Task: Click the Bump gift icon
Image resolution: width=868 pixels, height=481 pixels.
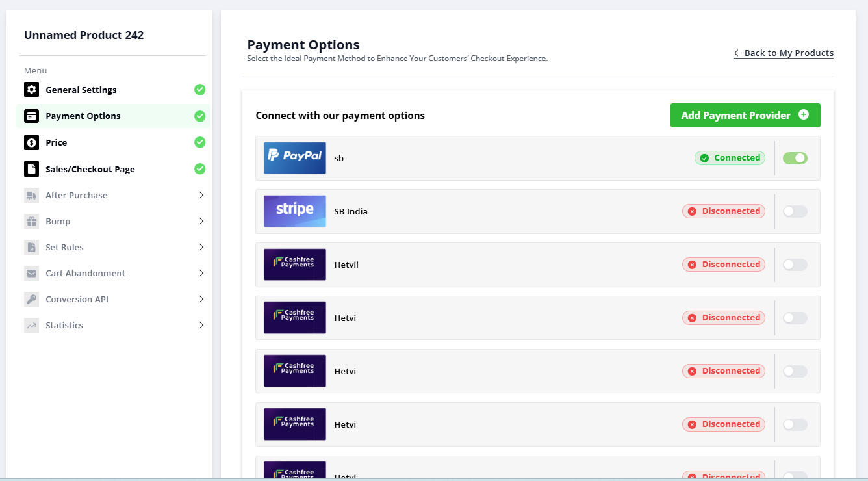Action: pos(32,221)
